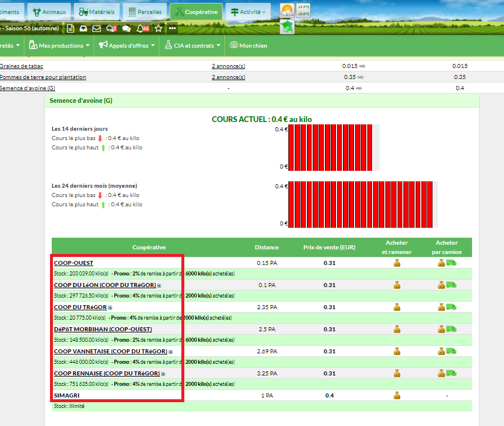Viewport: 504px width, 426px height.
Task: Open DéPôT MORBIHAN (COOP-OUEST) link
Action: coord(103,329)
